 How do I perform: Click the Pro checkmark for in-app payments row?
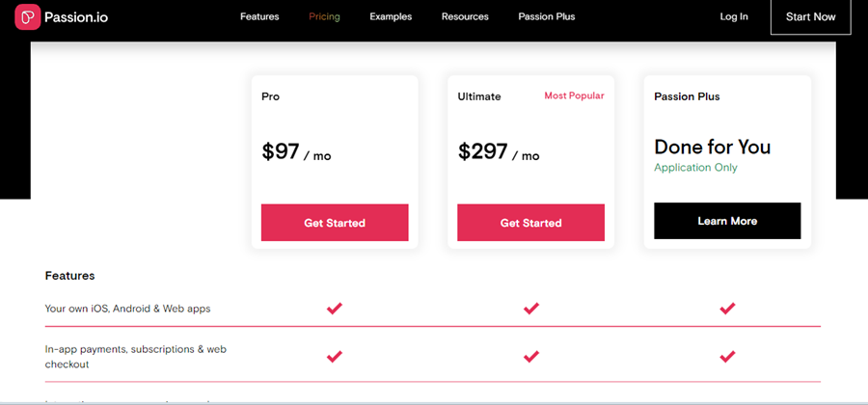(335, 357)
